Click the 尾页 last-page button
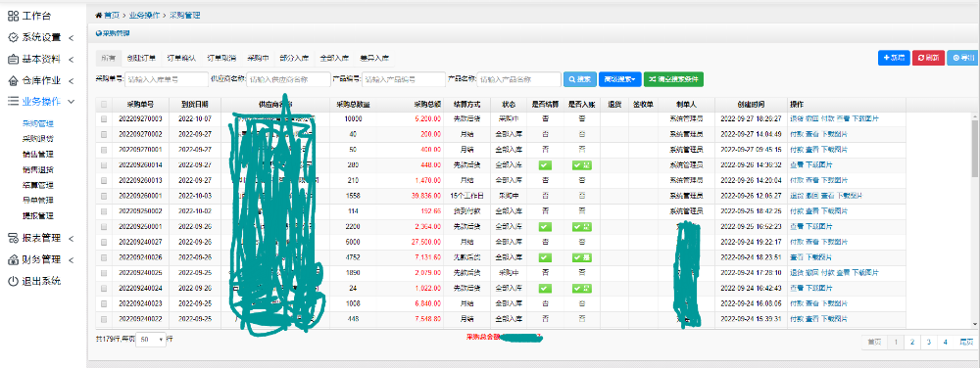The height and width of the screenshot is (368, 980). [x=966, y=342]
